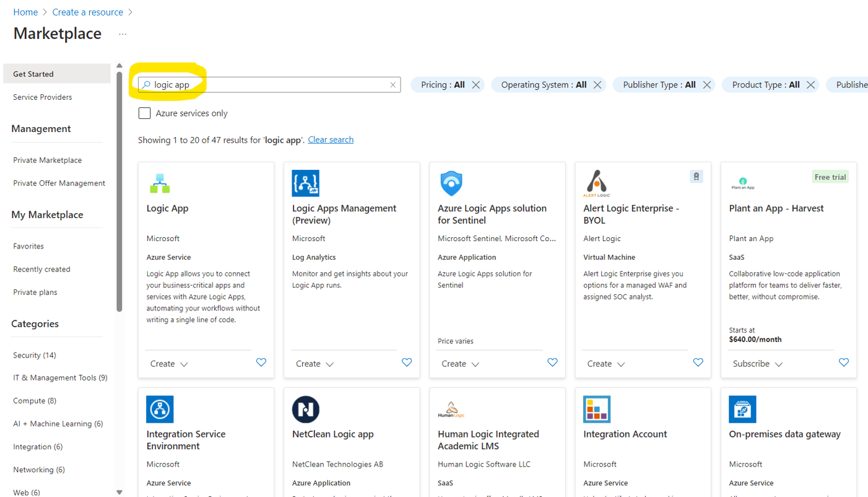The height and width of the screenshot is (497, 868).
Task: Click the Logic Apps Management icon
Action: 305,183
